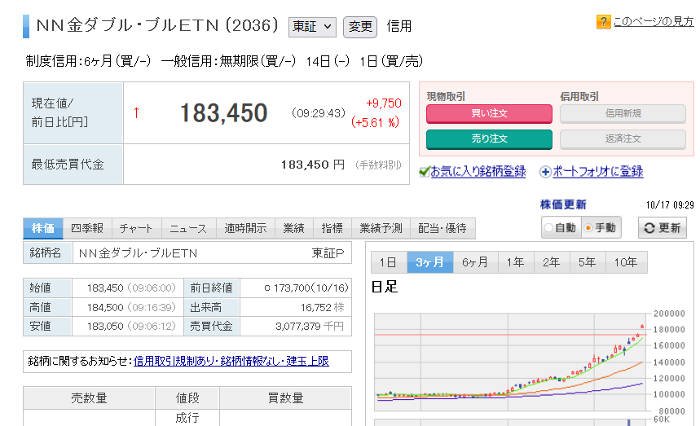The width and height of the screenshot is (700, 426).
Task: Click the 変更 change button
Action: 359,25
